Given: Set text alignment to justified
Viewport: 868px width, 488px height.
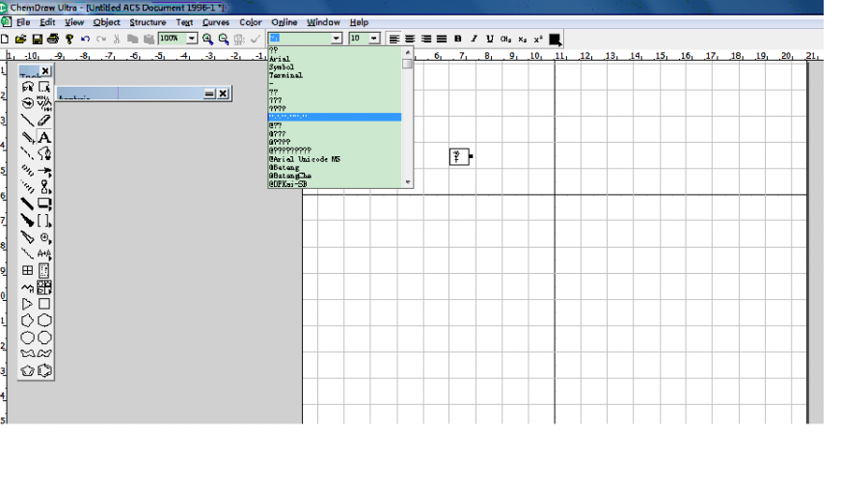Looking at the screenshot, I should [441, 39].
